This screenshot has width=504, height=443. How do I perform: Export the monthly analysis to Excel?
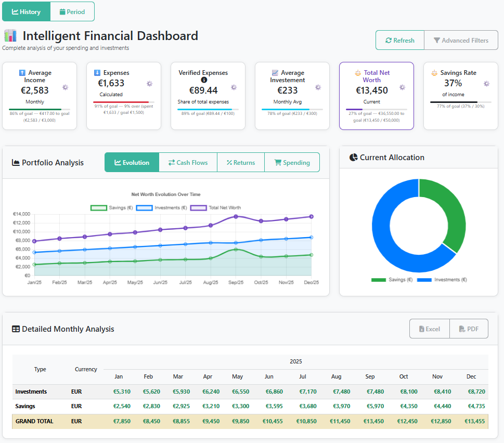(x=429, y=329)
